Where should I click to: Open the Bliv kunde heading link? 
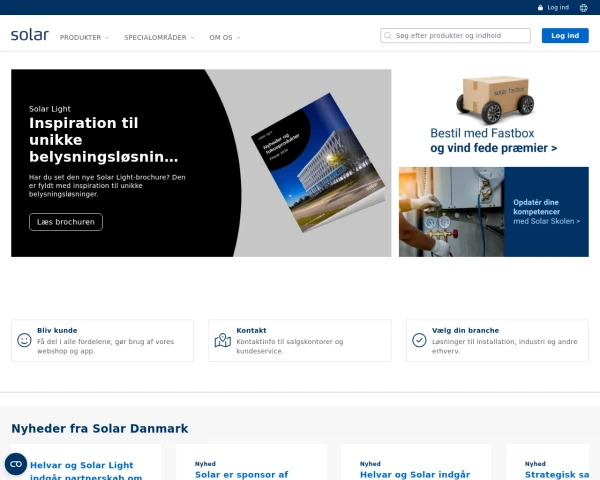pos(57,330)
